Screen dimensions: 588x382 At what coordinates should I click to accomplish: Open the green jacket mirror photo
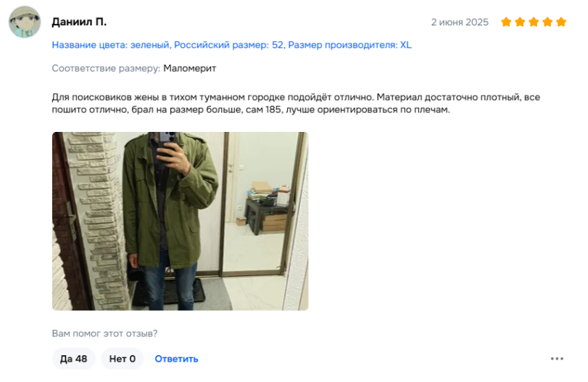180,221
